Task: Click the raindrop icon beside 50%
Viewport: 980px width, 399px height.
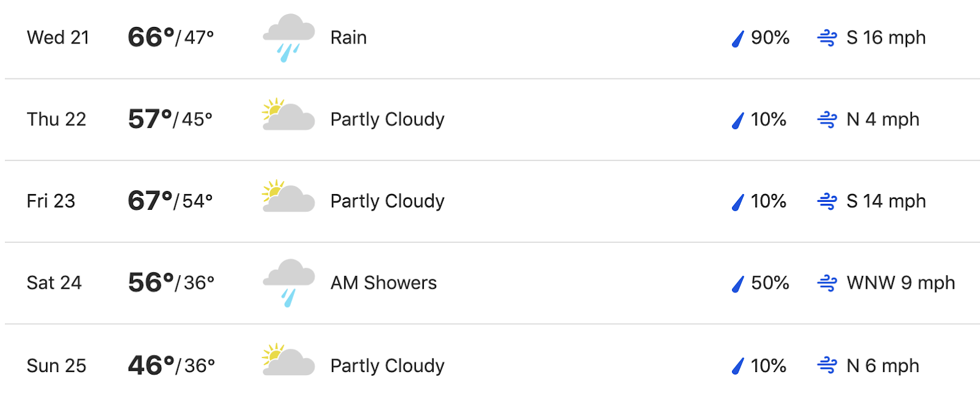Action: pos(738,284)
